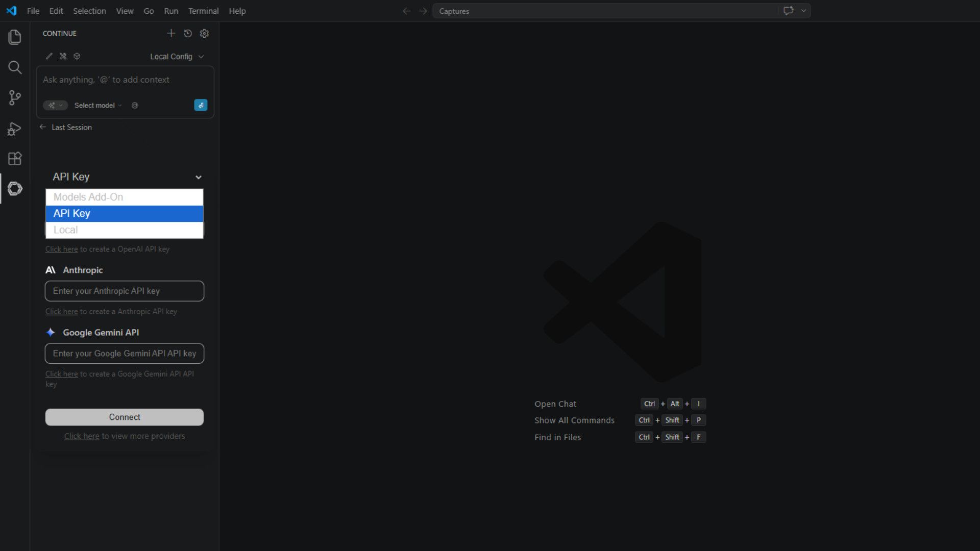Viewport: 980px width, 551px height.
Task: Open the Run menu
Action: (x=171, y=11)
